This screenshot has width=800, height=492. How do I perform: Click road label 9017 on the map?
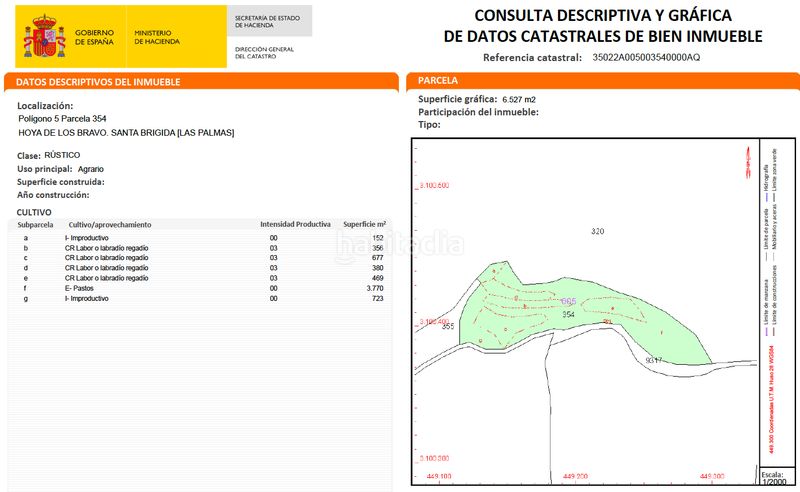coord(654,359)
